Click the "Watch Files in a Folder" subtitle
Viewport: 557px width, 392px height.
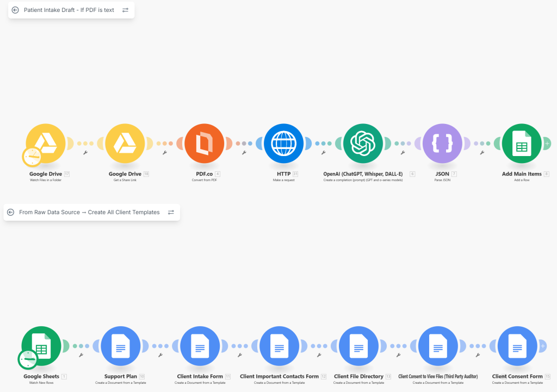[46, 180]
